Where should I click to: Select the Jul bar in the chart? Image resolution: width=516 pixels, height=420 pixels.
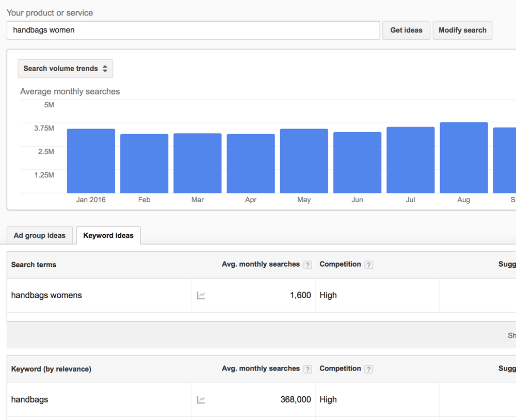[x=410, y=160]
